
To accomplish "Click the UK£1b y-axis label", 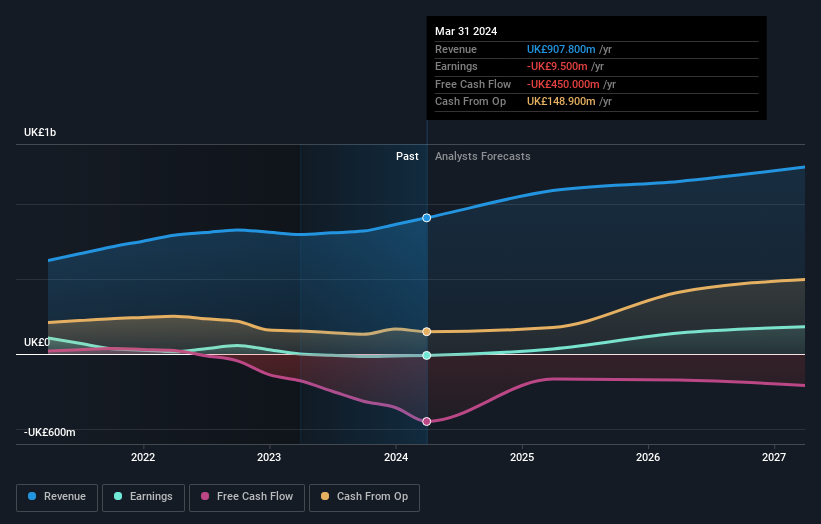I will point(40,132).
